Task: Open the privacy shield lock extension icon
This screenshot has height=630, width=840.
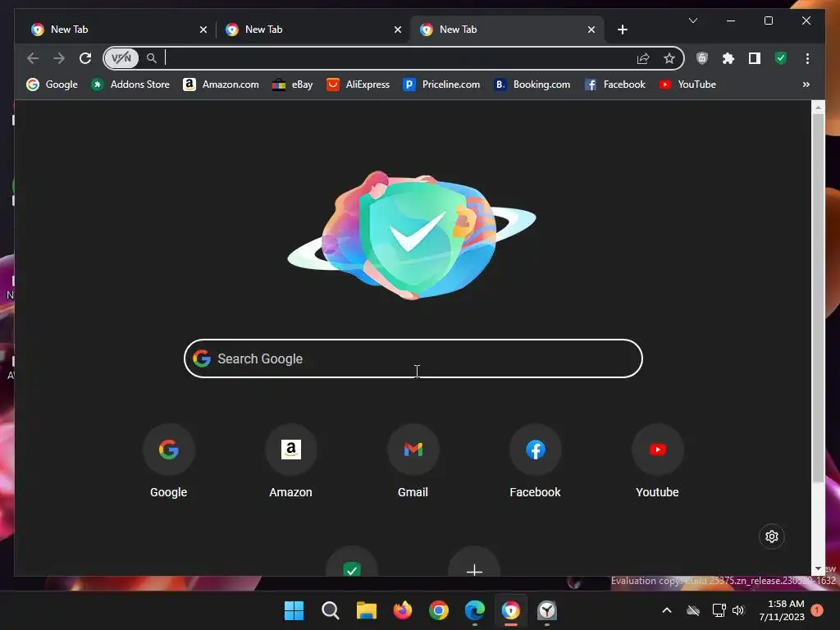Action: (702, 58)
